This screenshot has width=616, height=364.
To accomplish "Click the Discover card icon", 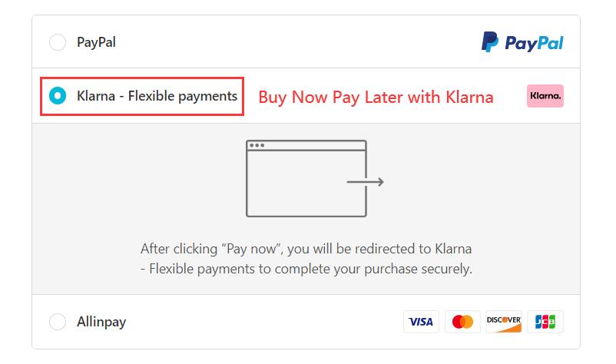I will 504,322.
